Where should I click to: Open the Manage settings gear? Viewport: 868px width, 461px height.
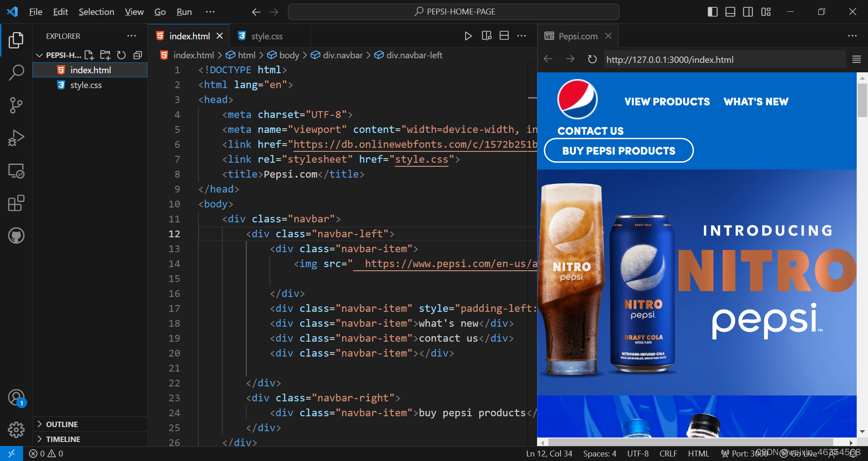(16, 429)
